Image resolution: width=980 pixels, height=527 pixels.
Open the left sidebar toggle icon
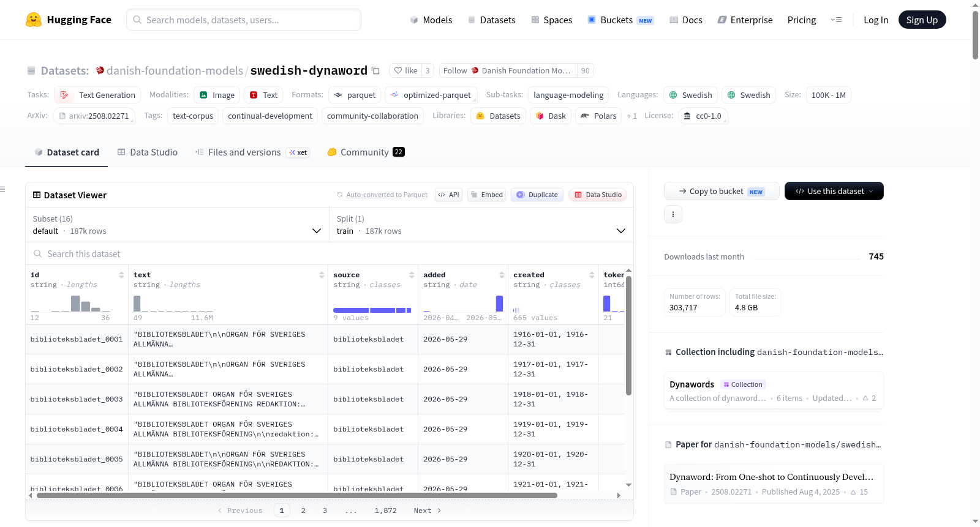2,189
